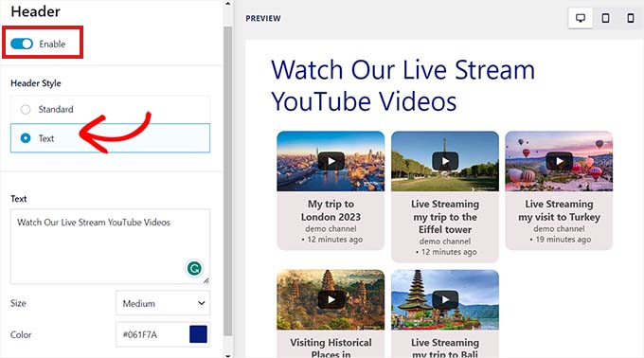The image size is (644, 358).
Task: Select the Text header style
Action: [110, 138]
